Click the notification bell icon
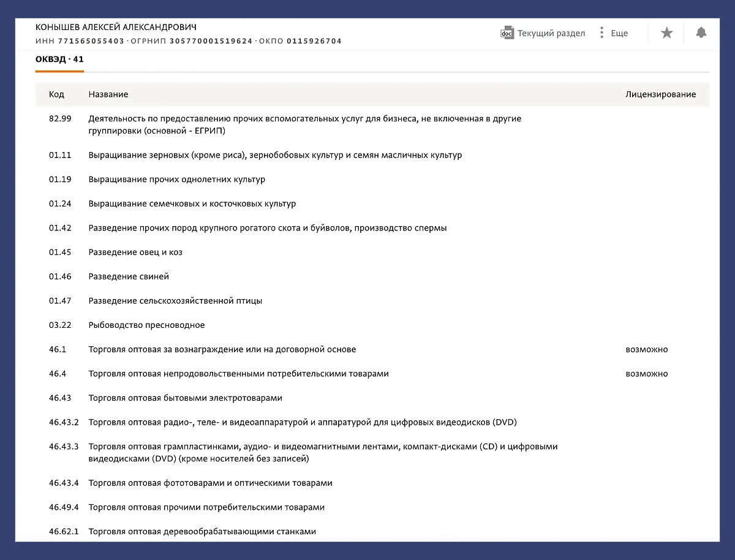 click(x=701, y=33)
